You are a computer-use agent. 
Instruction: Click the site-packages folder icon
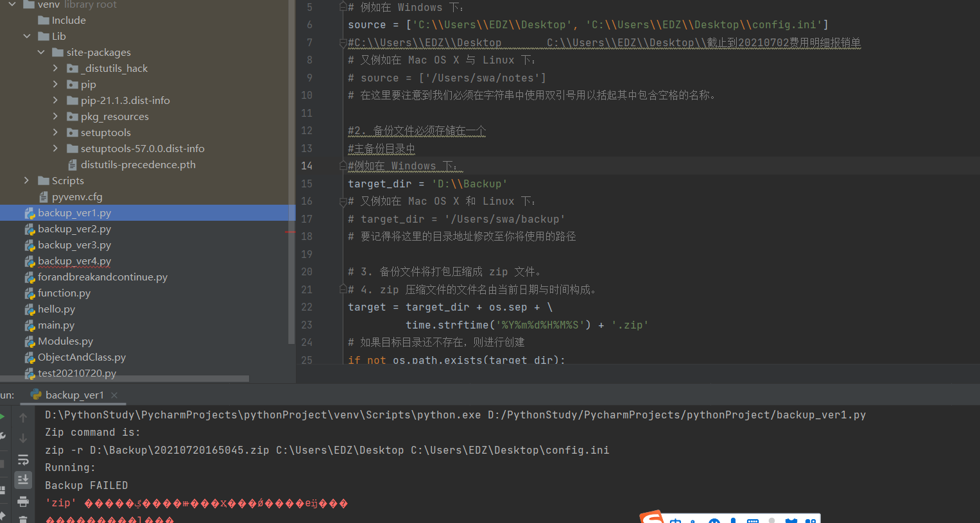(x=58, y=52)
